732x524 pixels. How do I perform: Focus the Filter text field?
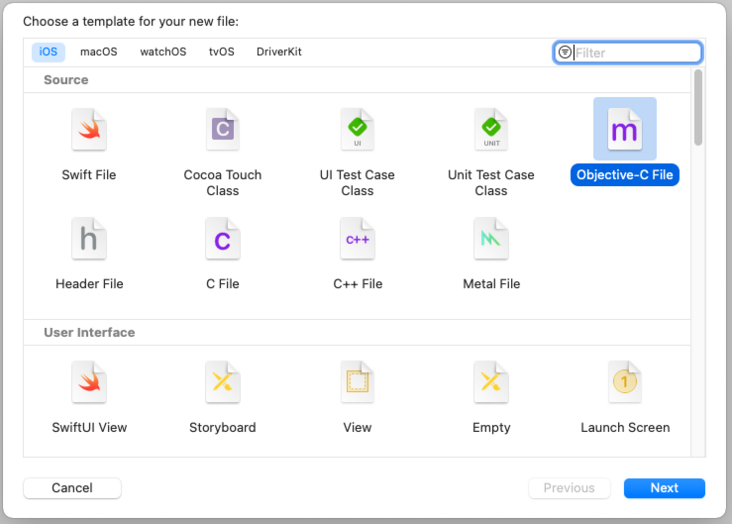[x=627, y=52]
